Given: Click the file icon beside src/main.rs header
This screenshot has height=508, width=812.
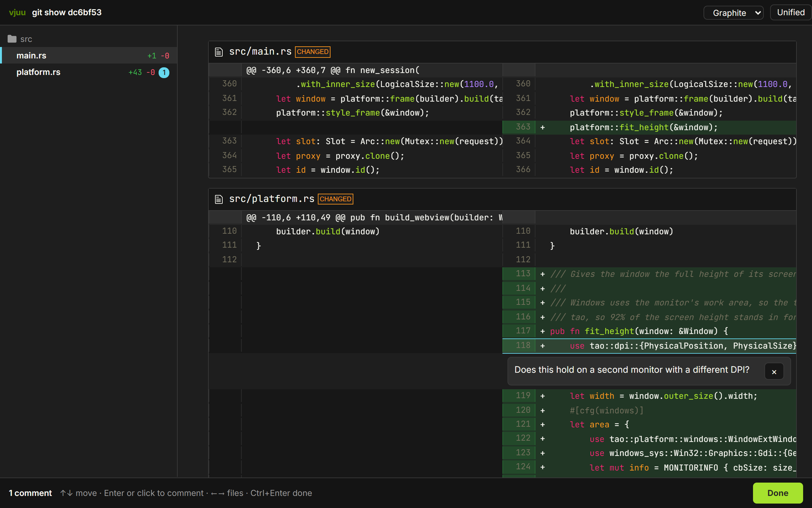Looking at the screenshot, I should click(x=219, y=52).
